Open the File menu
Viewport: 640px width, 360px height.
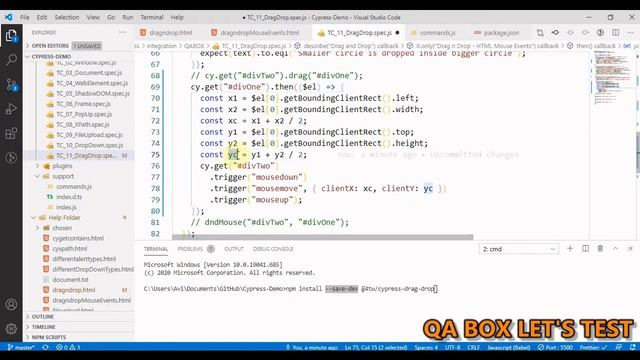(x=24, y=18)
